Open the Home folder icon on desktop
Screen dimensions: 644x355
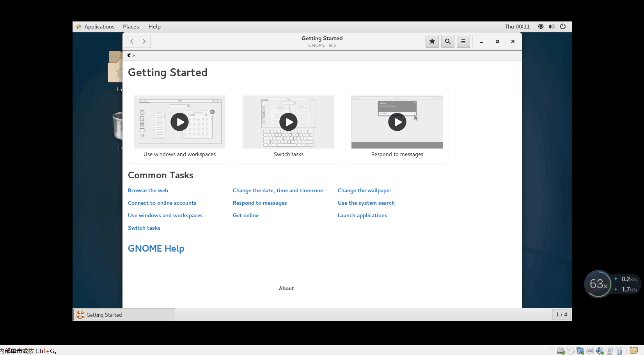115,67
